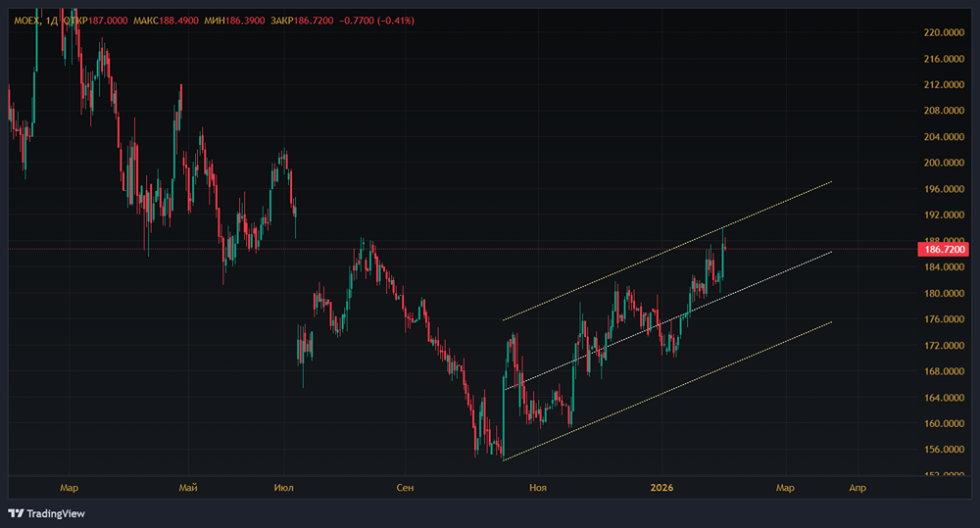980x528 pixels.
Task: Select the upper yellow channel trend line
Action: pyautogui.click(x=667, y=251)
